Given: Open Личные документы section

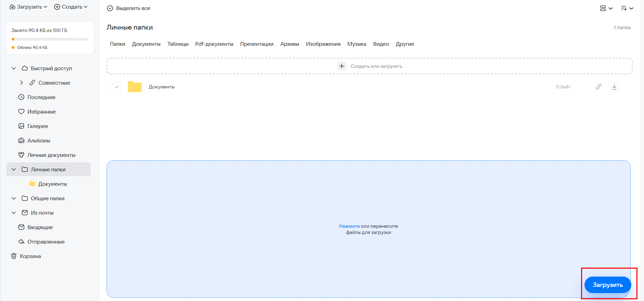Looking at the screenshot, I should (51, 155).
